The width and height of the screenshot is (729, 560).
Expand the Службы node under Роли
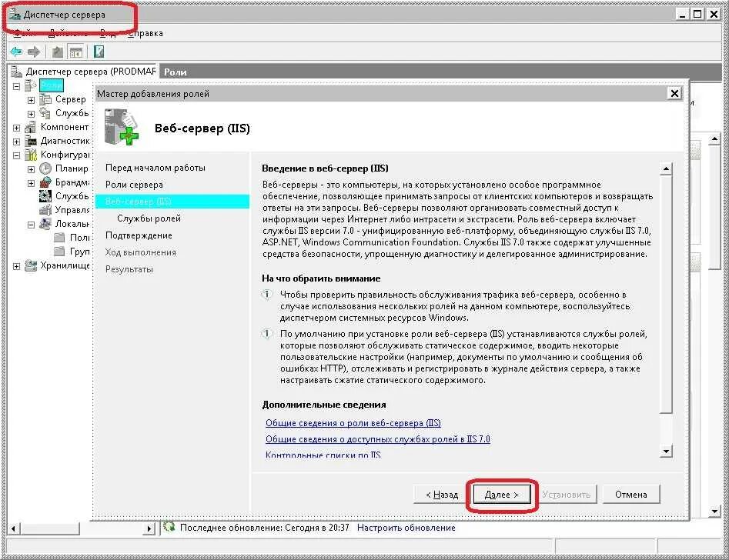coord(31,114)
